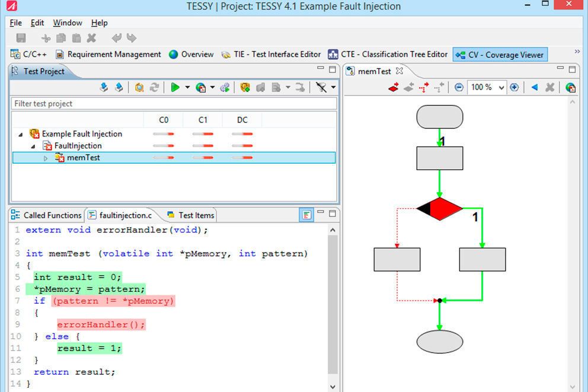Collapse the Example Fault Injection tree node

coord(21,134)
